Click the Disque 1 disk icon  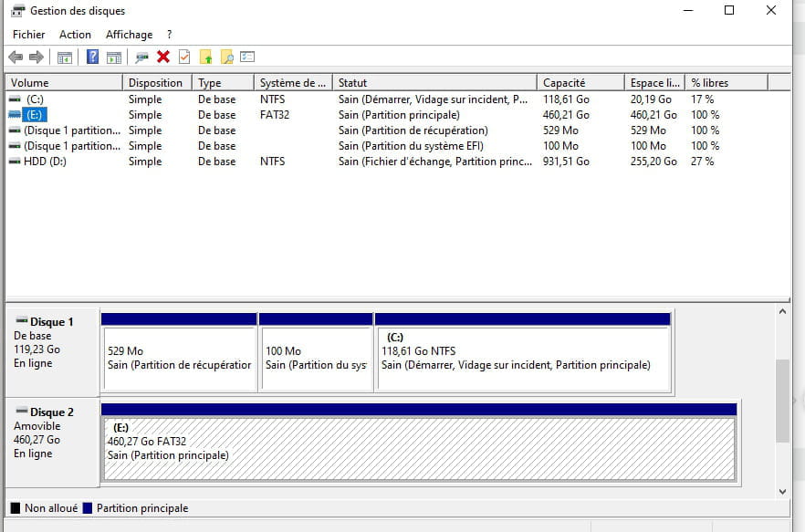point(22,320)
